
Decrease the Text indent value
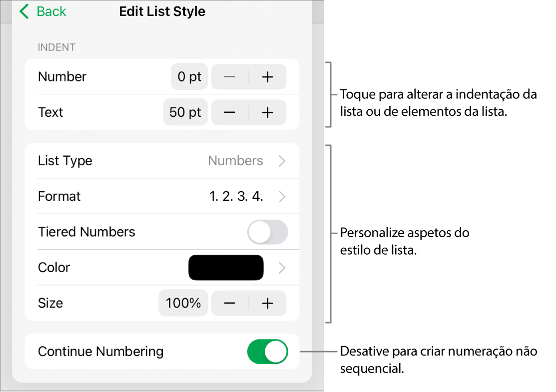pyautogui.click(x=229, y=112)
